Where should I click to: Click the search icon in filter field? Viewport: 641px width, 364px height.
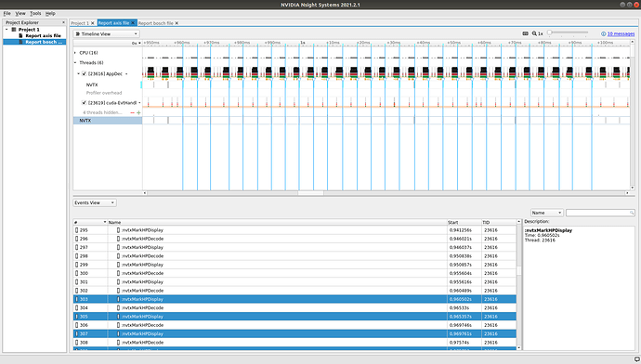point(632,213)
